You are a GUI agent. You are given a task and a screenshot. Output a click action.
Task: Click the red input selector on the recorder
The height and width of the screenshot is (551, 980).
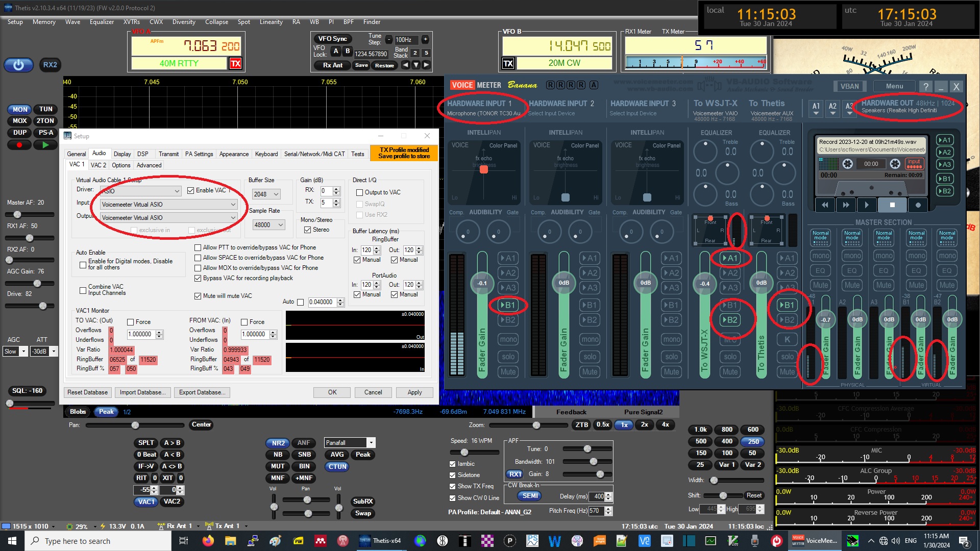click(x=914, y=163)
